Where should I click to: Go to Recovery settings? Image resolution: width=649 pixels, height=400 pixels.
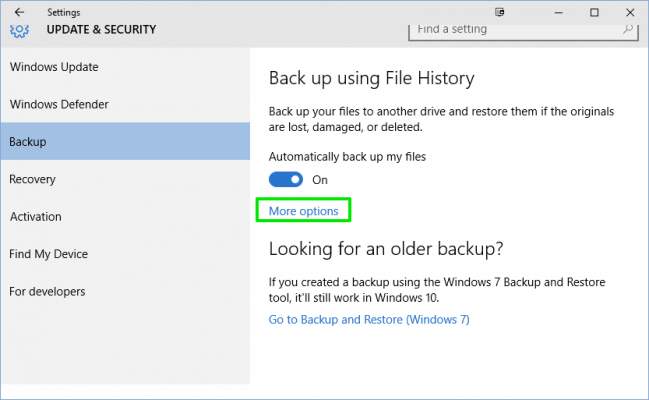(x=125, y=179)
